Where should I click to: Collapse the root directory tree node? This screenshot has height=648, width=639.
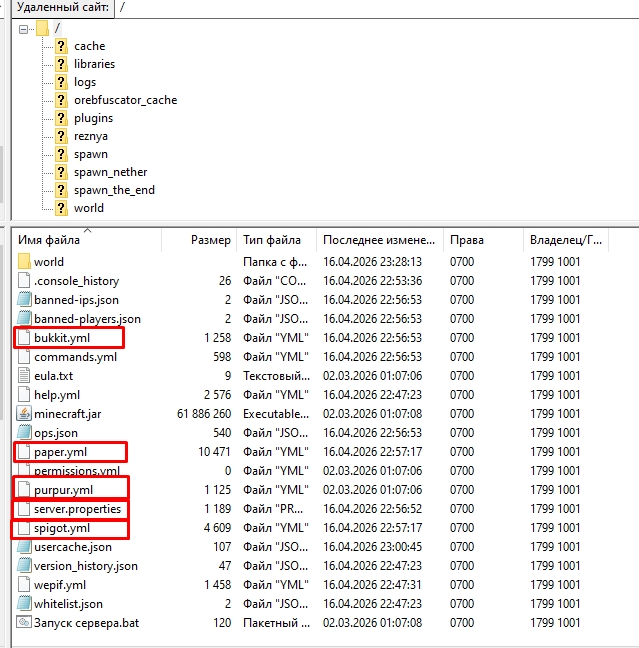(x=24, y=28)
